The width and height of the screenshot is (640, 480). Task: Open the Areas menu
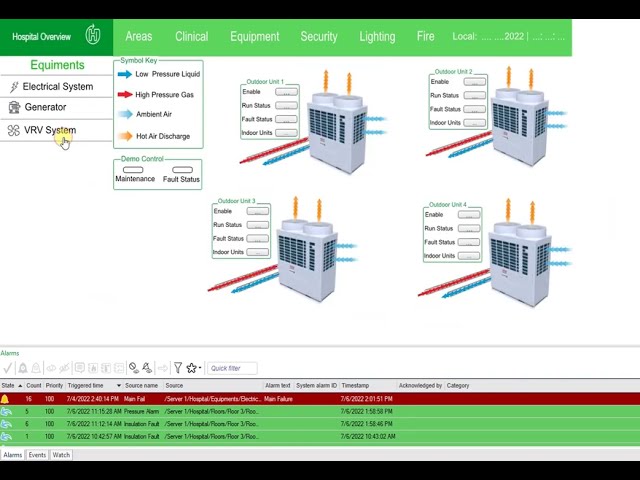click(x=139, y=36)
